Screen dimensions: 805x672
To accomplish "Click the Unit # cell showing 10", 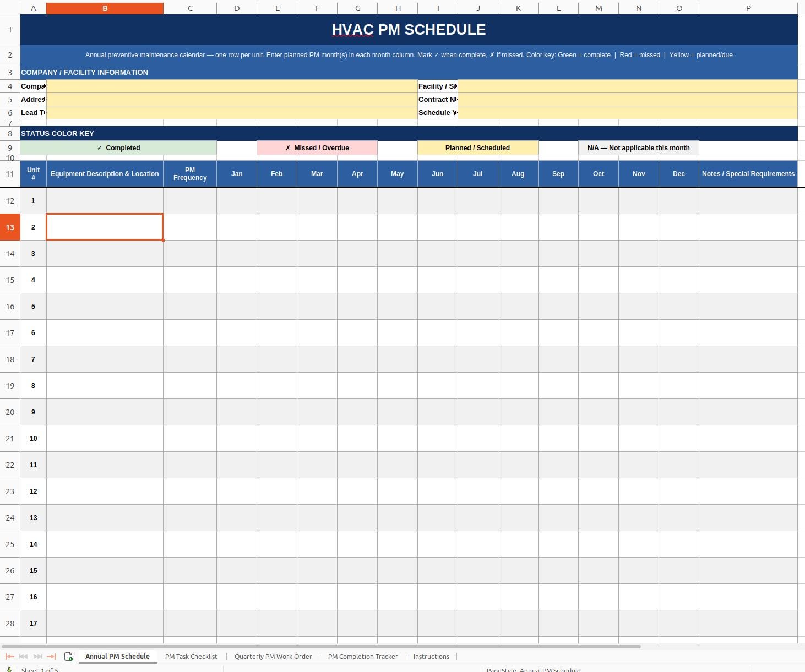I will pyautogui.click(x=34, y=439).
